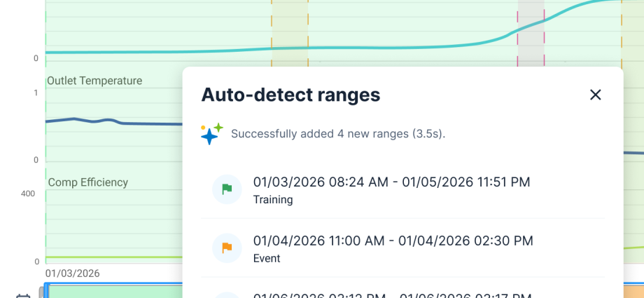Select the 01/04/2026 11:00 AM Event range
Screen dimensions: 644x298
tap(393, 241)
